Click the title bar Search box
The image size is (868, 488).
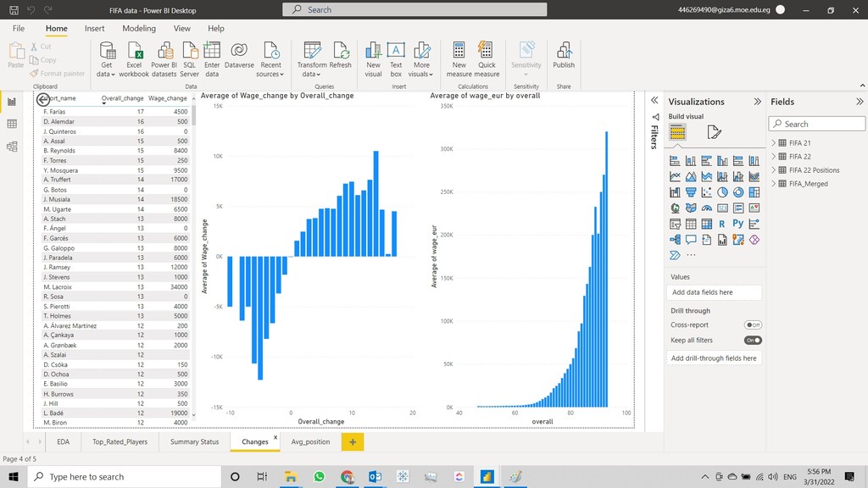415,9
